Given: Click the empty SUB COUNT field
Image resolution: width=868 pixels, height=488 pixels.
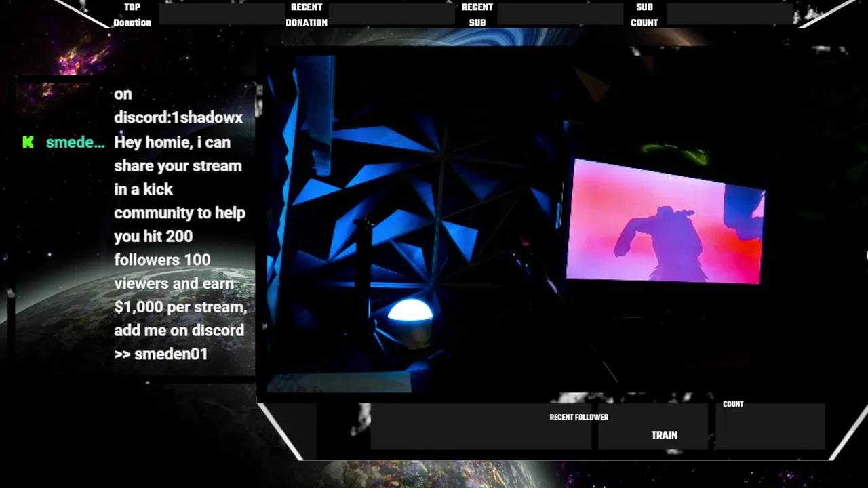Looking at the screenshot, I should click(730, 14).
